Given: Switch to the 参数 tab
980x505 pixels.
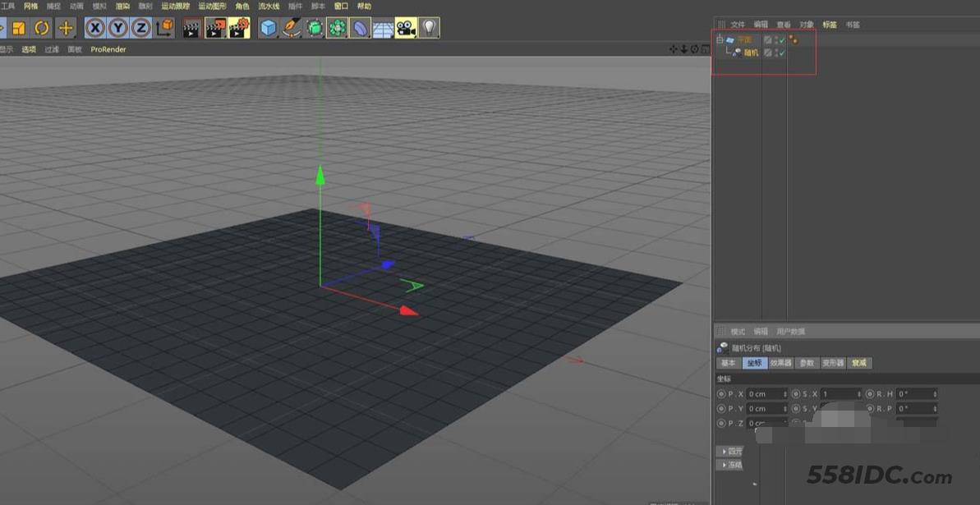Looking at the screenshot, I should (807, 363).
